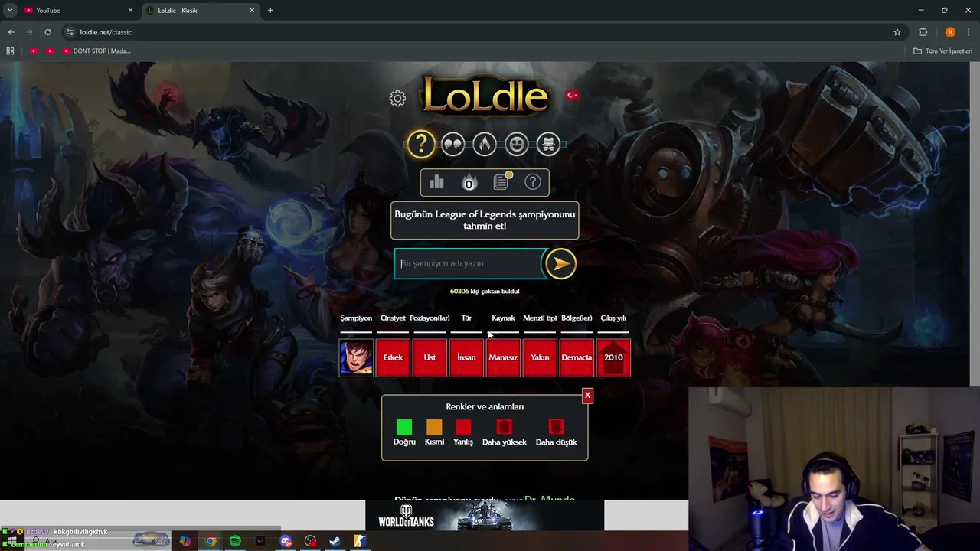980x551 pixels.
Task: Click the Pozisyon(lar) column header
Action: (430, 318)
